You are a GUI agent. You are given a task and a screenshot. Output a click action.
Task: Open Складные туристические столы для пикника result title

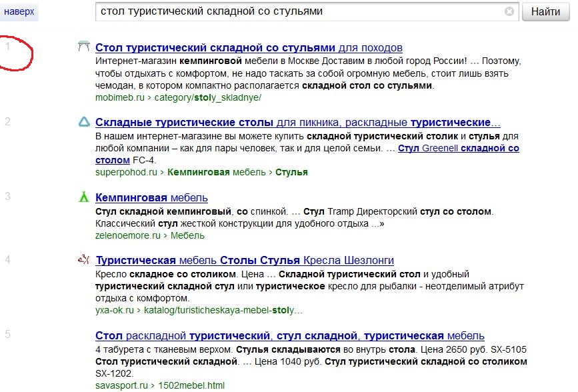click(297, 123)
